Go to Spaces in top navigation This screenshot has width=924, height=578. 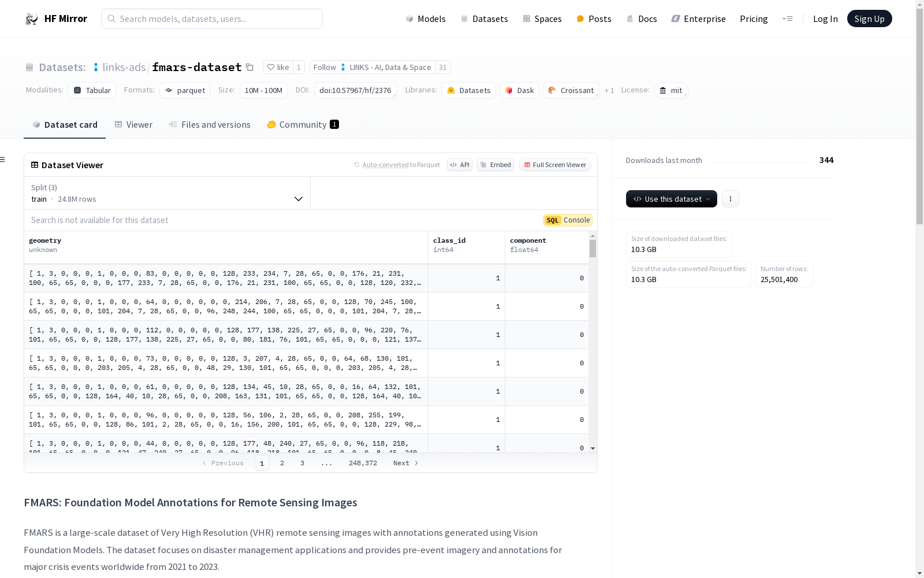(x=542, y=19)
